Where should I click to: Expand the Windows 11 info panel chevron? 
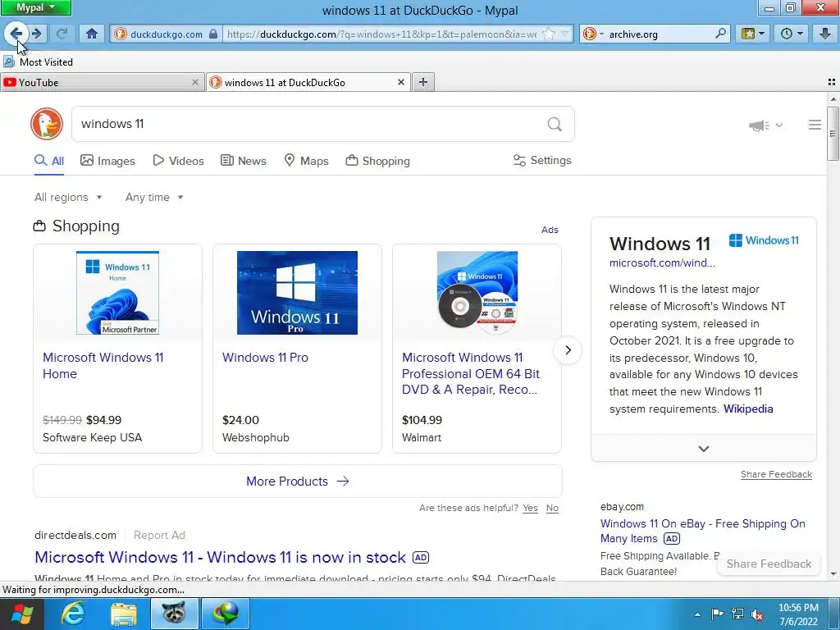tap(703, 449)
